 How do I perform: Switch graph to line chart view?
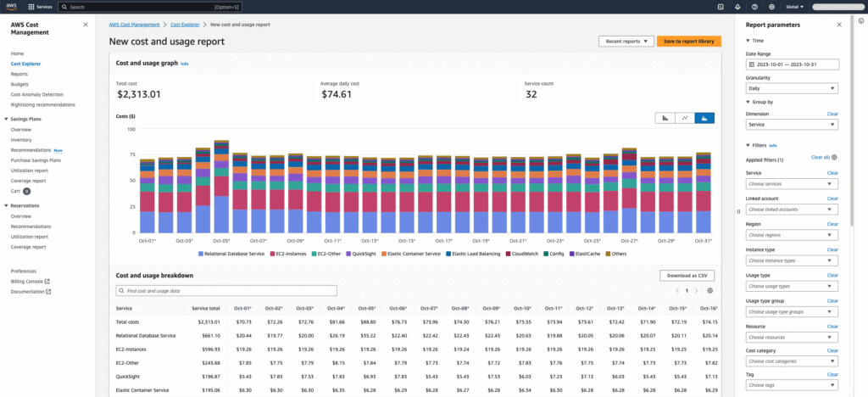click(x=685, y=118)
